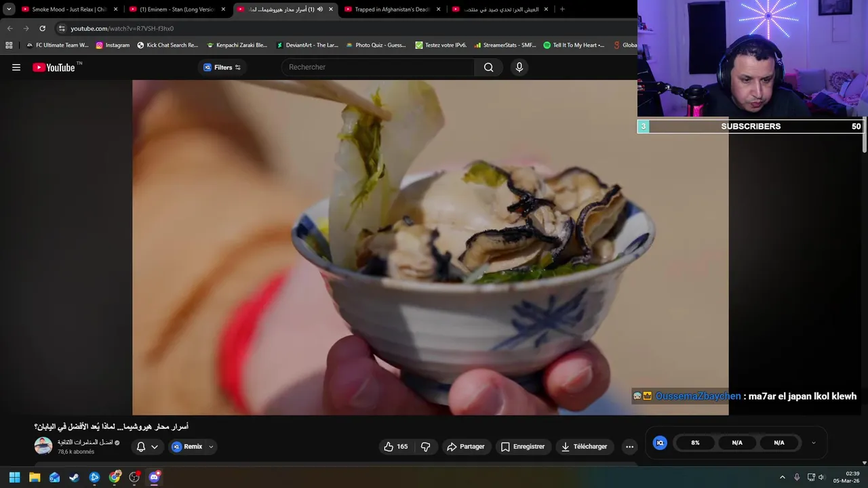Open the Instagram bookmark
This screenshot has height=488, width=868.
[113, 45]
